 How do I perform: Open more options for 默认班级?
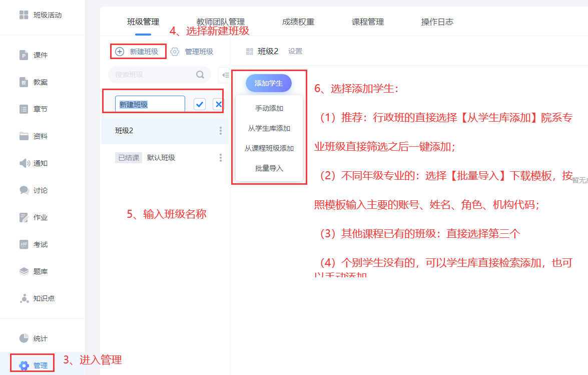[221, 158]
